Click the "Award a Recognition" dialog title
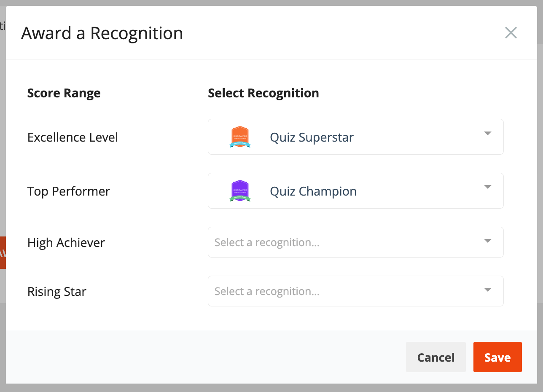The width and height of the screenshot is (543, 392). coord(102,33)
